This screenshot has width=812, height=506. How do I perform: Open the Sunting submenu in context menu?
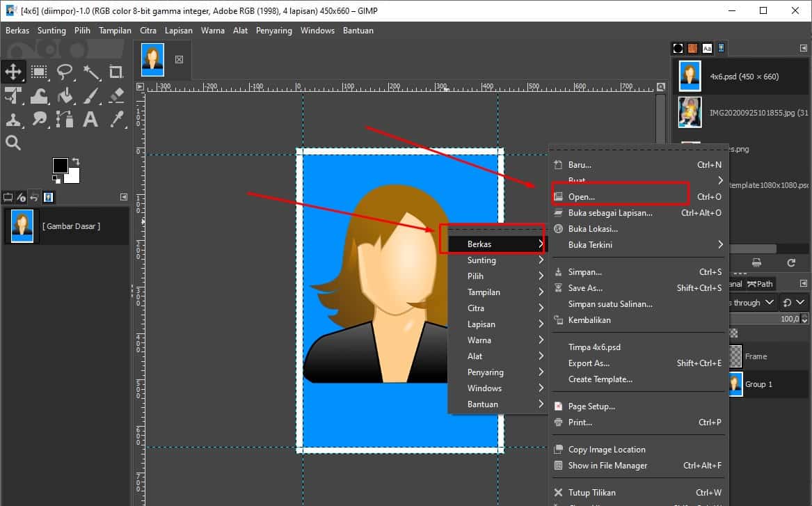(498, 260)
